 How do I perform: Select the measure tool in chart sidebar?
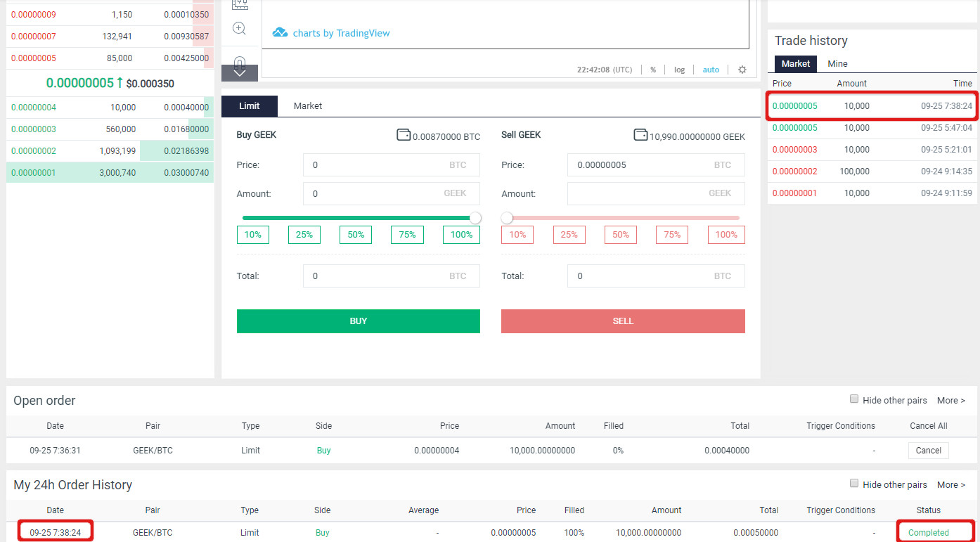239,4
